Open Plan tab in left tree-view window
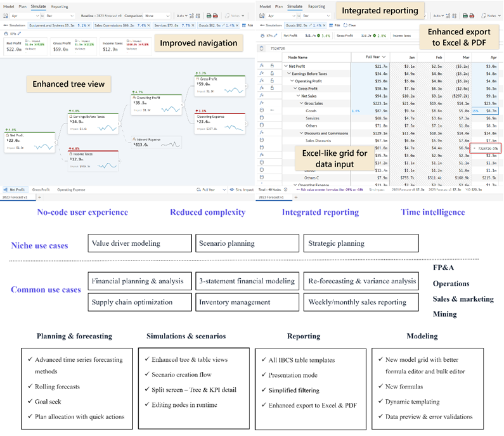504x436 pixels. coord(22,6)
